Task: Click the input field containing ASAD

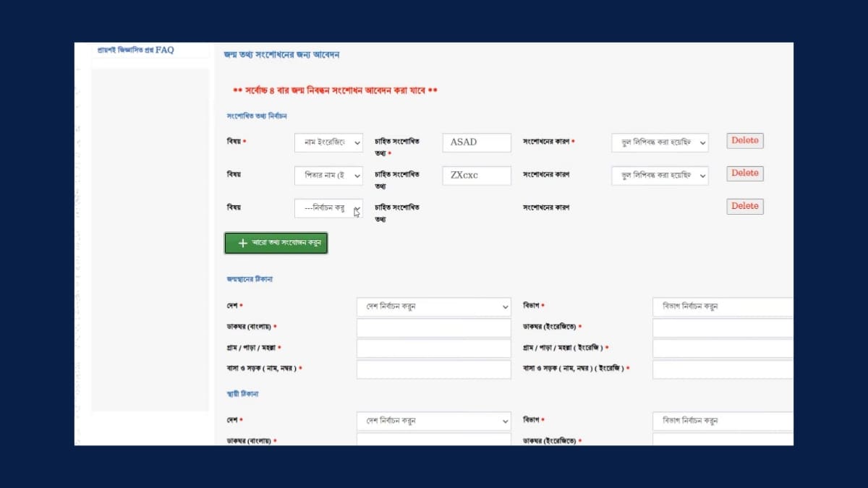Action: pos(477,142)
